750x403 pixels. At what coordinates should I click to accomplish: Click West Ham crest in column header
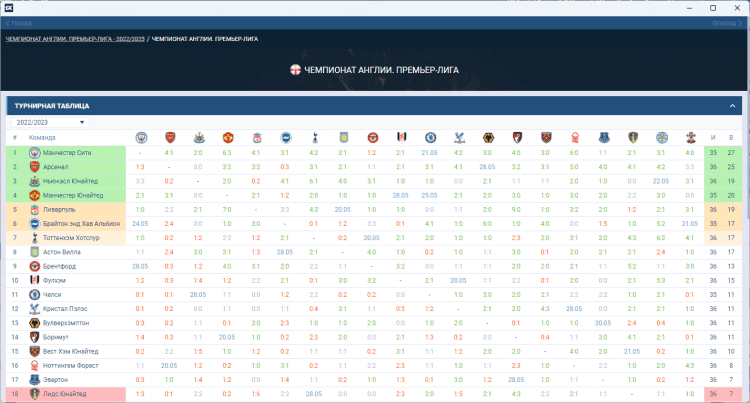[546, 138]
